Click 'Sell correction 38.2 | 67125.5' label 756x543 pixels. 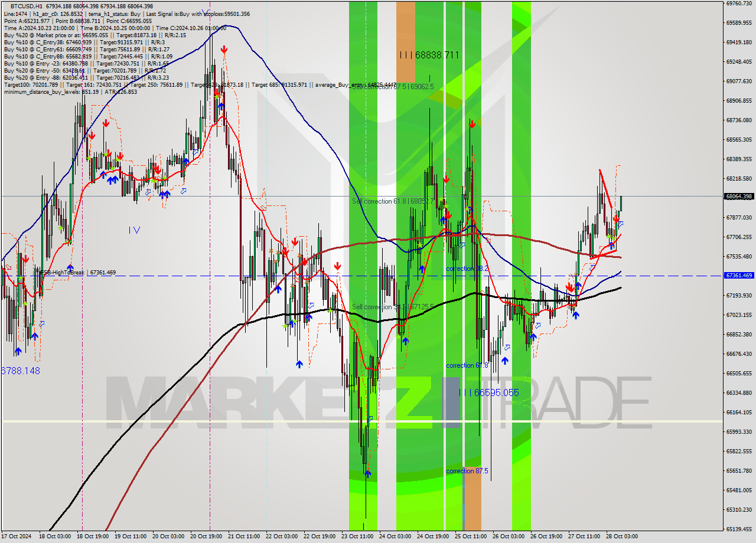click(x=393, y=307)
